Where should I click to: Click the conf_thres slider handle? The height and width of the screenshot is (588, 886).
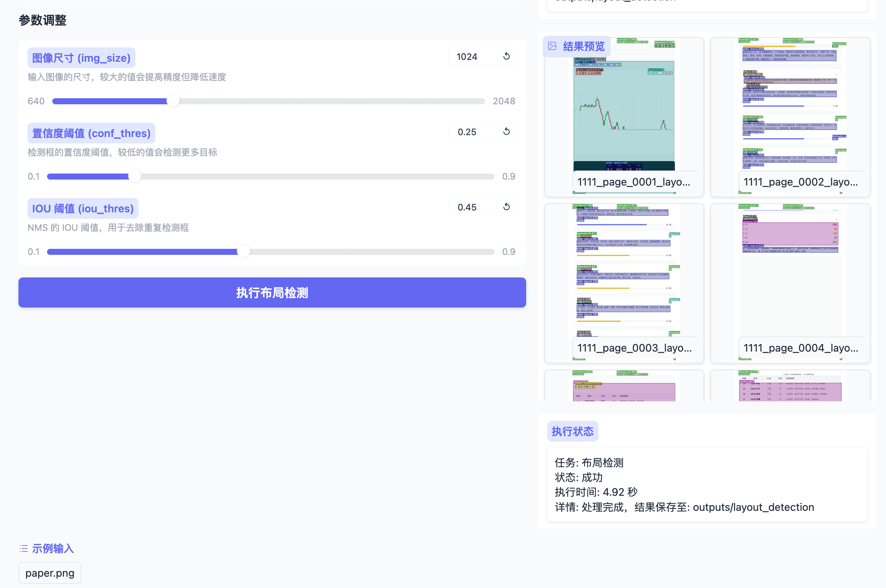135,176
